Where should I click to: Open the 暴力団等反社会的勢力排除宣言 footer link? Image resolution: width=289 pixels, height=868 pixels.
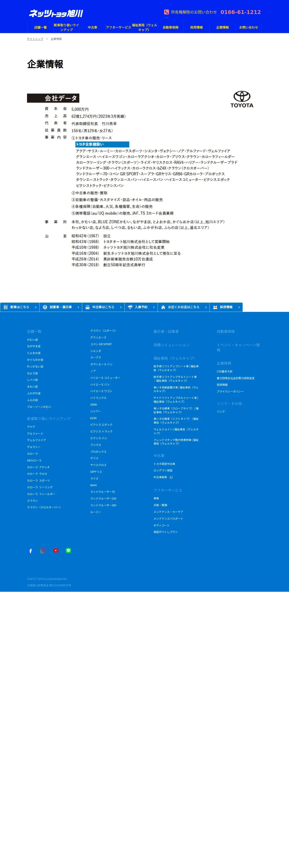tap(236, 378)
